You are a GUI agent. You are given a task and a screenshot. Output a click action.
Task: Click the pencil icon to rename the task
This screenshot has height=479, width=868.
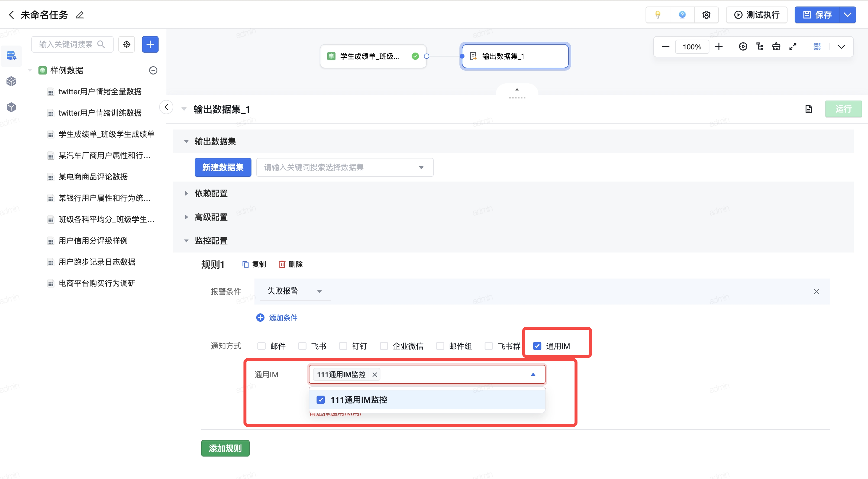[80, 15]
